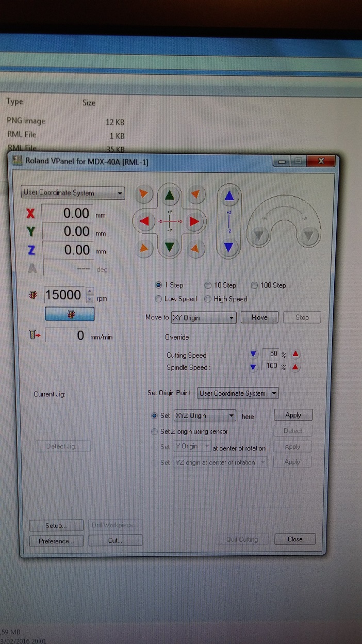Click the Close button at bottom
Screen dimensions: 362x644
(x=295, y=539)
